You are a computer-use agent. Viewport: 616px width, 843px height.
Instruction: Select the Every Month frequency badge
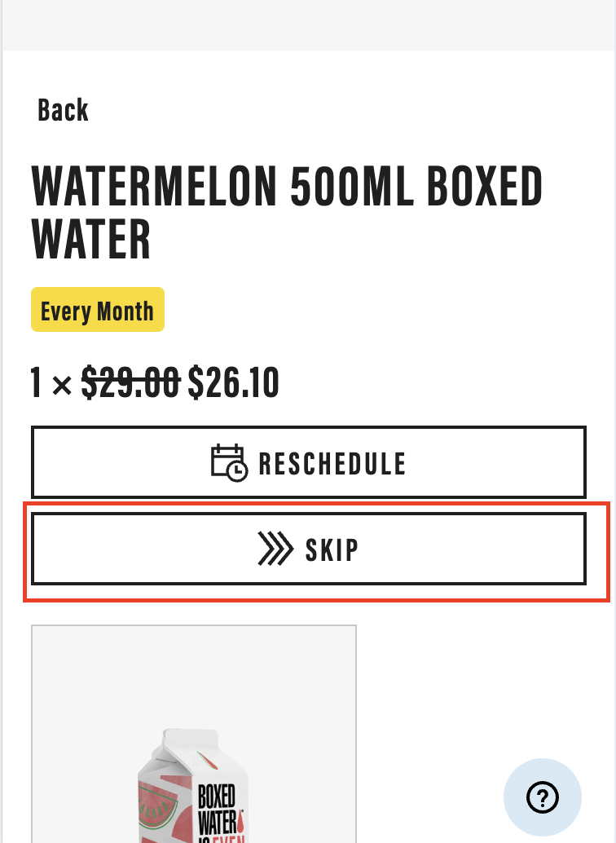click(x=98, y=310)
